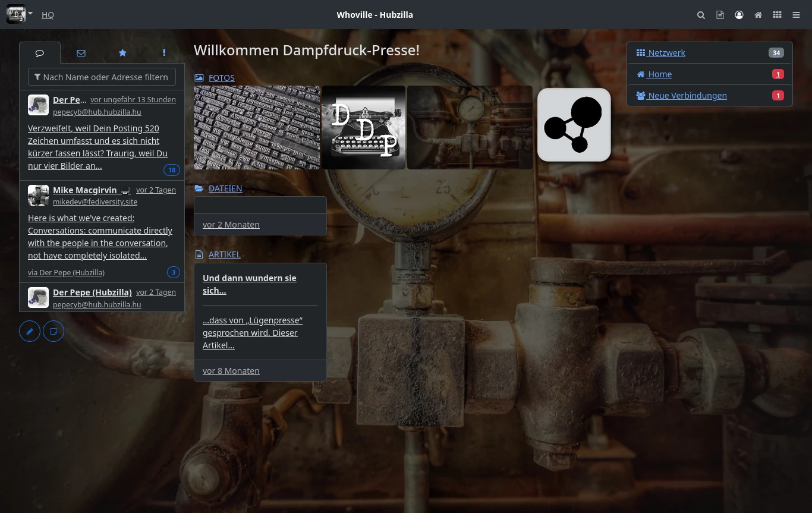
Task: Click the search magnifier icon in navbar
Action: click(x=701, y=15)
